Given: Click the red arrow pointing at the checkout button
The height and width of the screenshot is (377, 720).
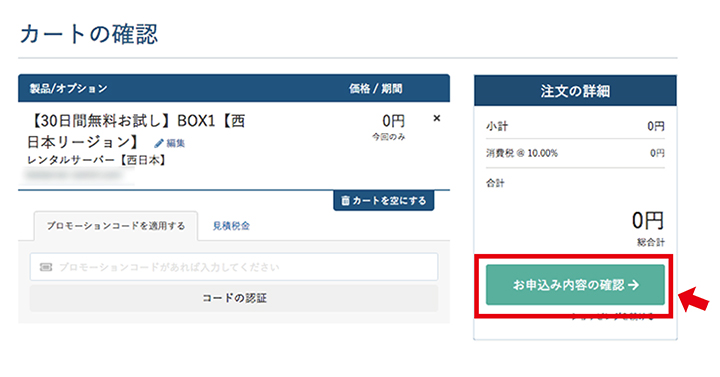Looking at the screenshot, I should coord(693,299).
